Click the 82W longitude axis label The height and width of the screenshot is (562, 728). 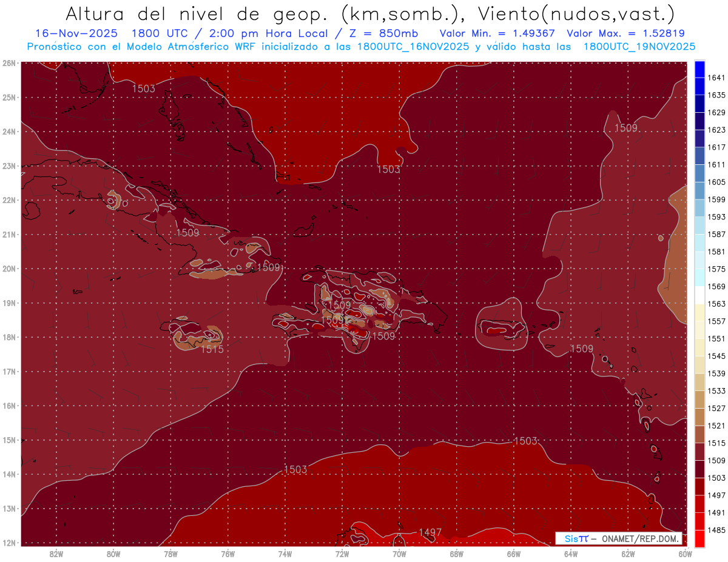point(56,554)
